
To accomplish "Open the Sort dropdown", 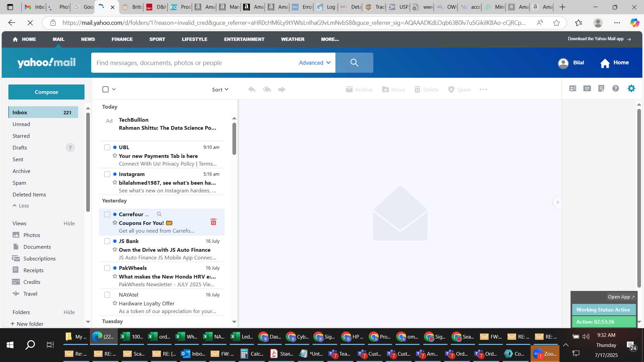I will click(220, 89).
